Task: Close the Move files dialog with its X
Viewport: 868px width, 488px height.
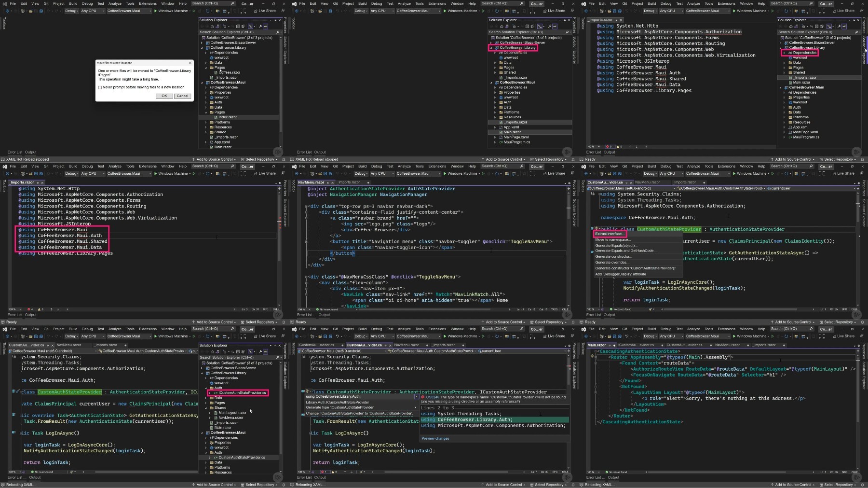Action: point(190,63)
